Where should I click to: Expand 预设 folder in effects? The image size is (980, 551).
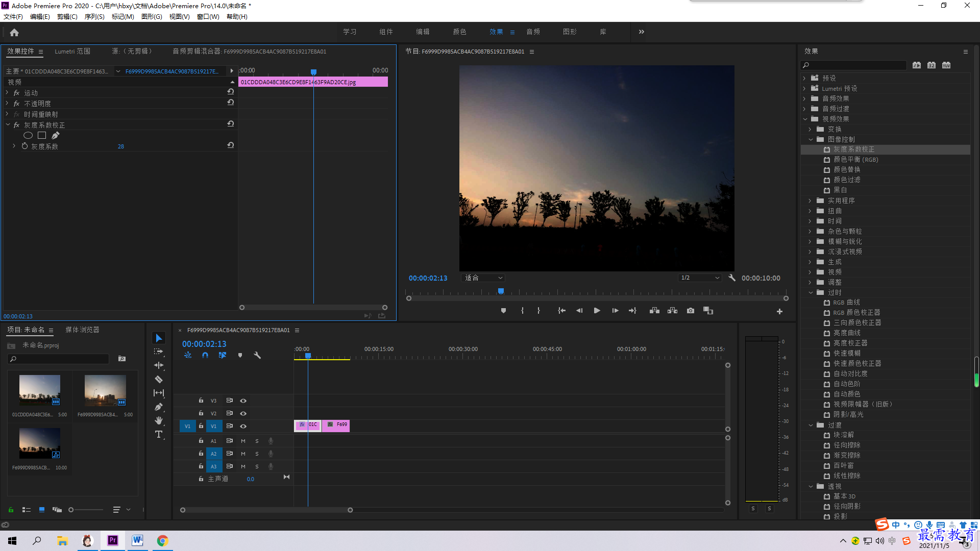tap(804, 78)
